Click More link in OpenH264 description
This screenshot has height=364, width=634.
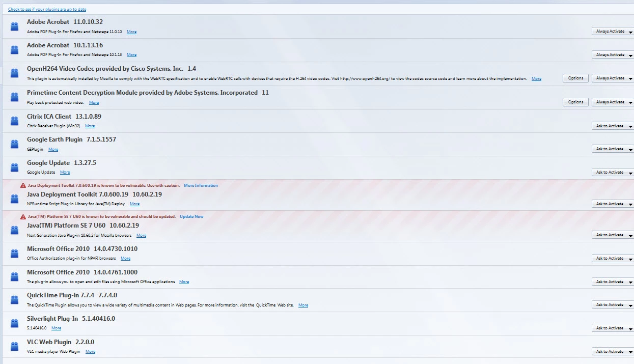point(536,78)
